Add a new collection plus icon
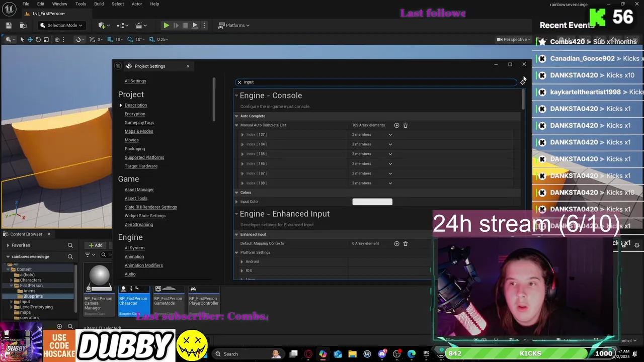The image size is (644, 362). click(x=59, y=326)
